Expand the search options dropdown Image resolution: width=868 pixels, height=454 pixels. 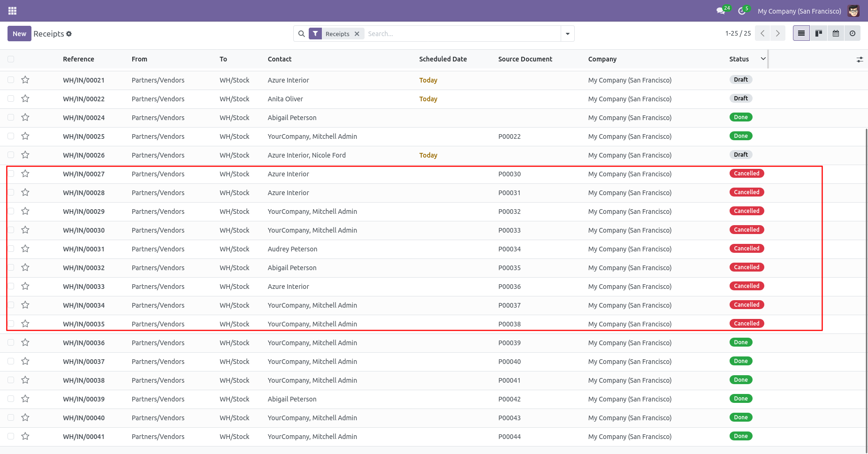point(568,34)
